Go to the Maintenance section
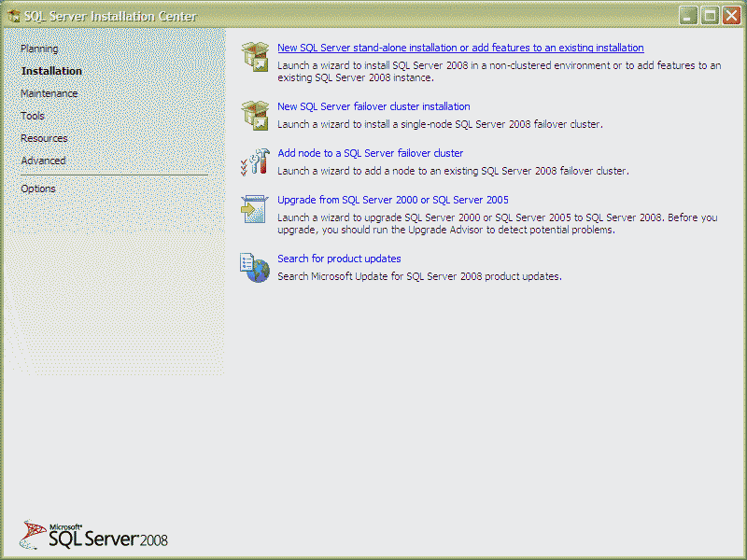Image resolution: width=747 pixels, height=560 pixels. tap(49, 93)
